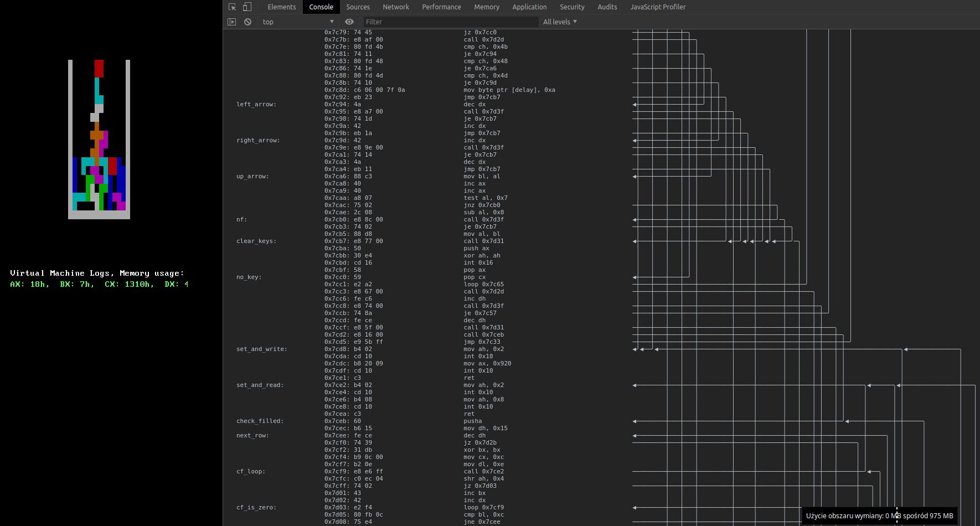This screenshot has height=526, width=980.
Task: Open the 'top' JavaScript context dropdown
Action: pos(298,22)
